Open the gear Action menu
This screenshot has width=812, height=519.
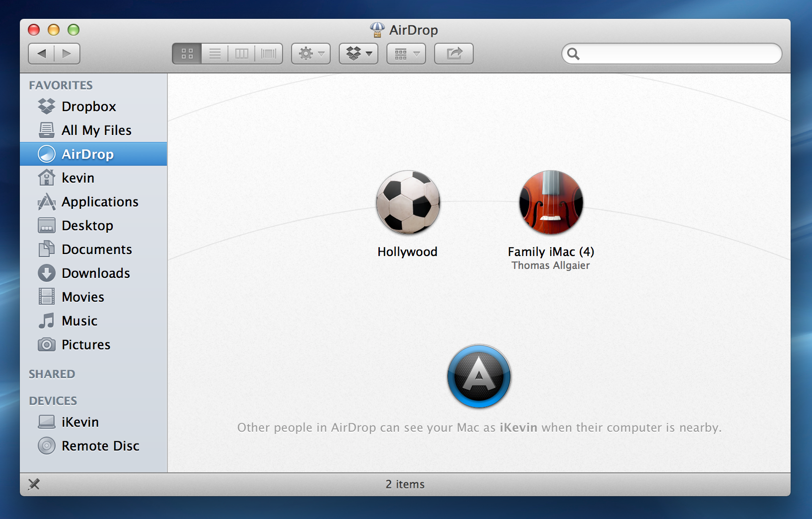(311, 54)
